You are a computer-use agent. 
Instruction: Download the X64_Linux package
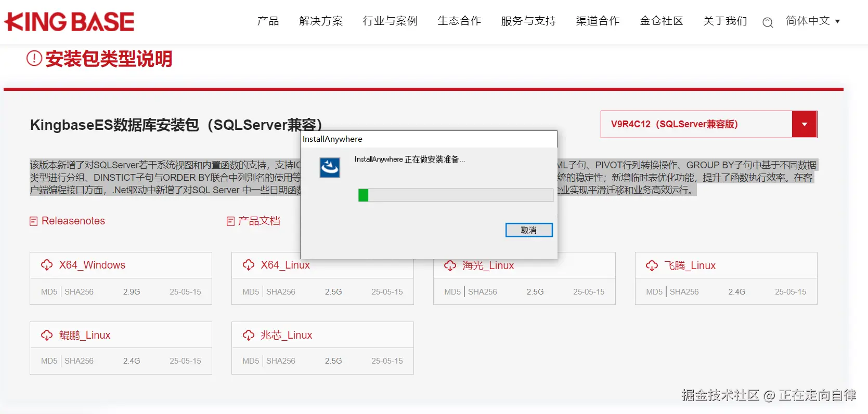click(285, 265)
